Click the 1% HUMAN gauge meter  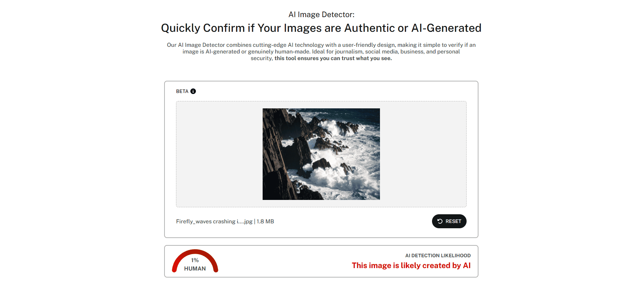[x=195, y=261]
